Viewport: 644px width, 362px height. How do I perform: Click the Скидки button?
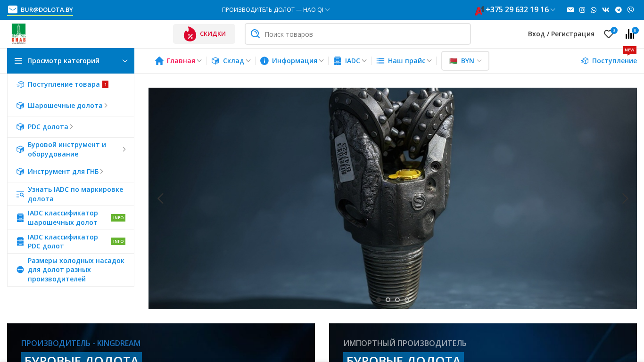click(x=204, y=34)
